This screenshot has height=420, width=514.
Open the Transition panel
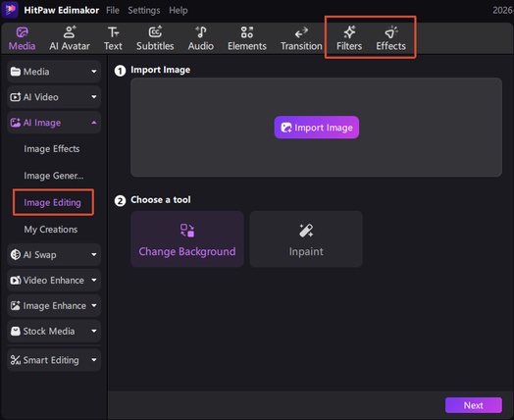(x=301, y=38)
